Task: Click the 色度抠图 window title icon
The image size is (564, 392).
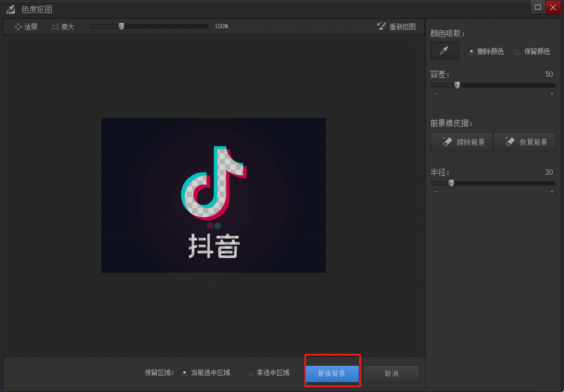Action: tap(10, 10)
